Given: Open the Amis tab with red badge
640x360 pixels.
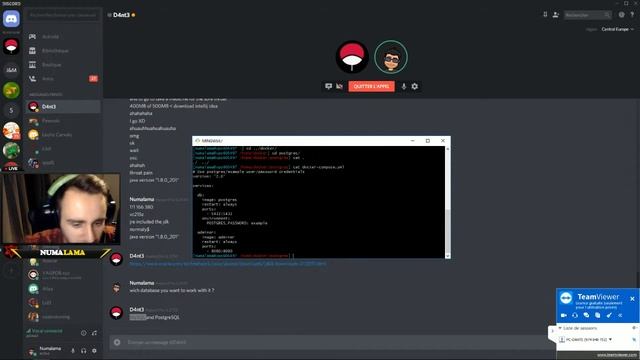Looking at the screenshot, I should coord(63,78).
